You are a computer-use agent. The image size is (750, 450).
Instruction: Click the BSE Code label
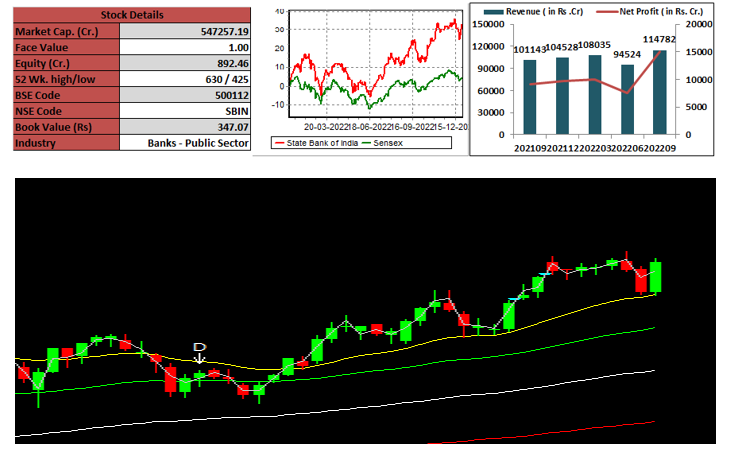click(38, 95)
